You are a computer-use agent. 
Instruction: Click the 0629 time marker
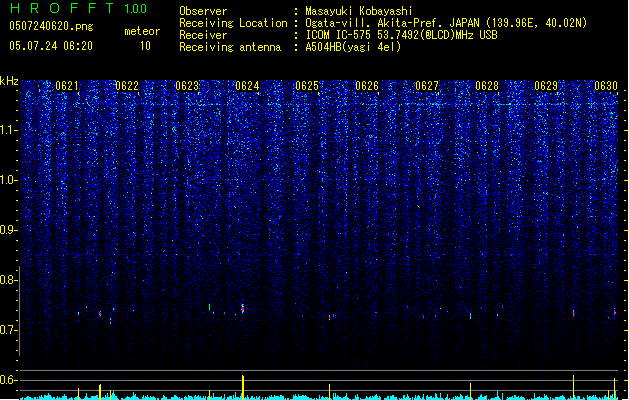[546, 86]
